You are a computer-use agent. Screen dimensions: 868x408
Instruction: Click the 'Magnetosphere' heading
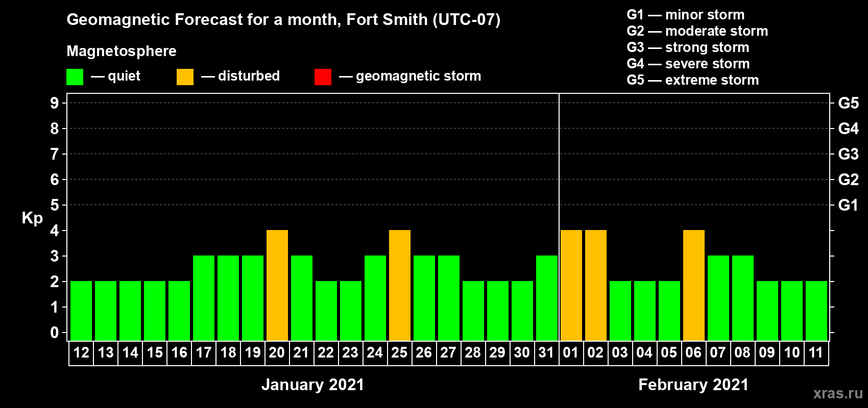pos(122,51)
